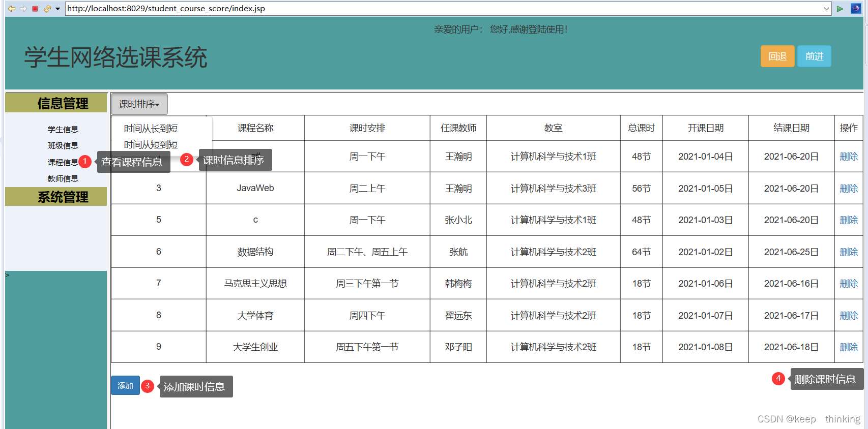Click teacher name 翟远东
Image resolution: width=868 pixels, height=429 pixels.
click(458, 316)
